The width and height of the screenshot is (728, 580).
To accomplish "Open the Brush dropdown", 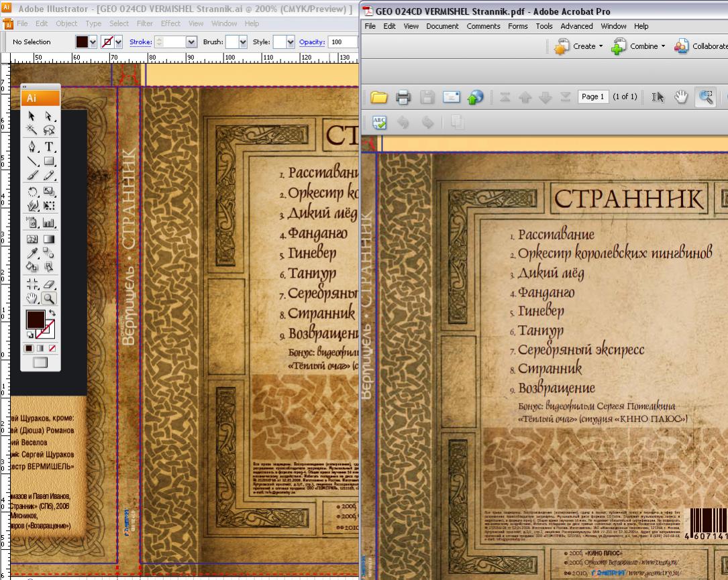I will click(x=242, y=42).
